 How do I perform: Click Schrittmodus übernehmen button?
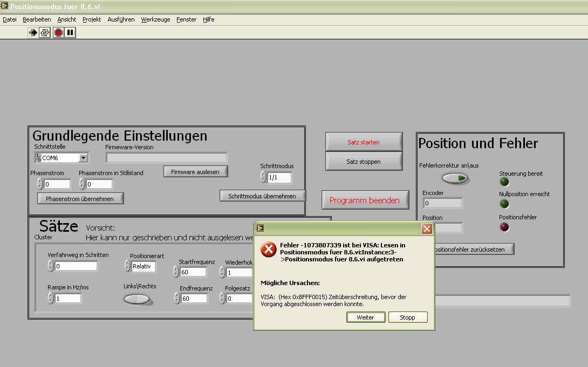pos(262,196)
